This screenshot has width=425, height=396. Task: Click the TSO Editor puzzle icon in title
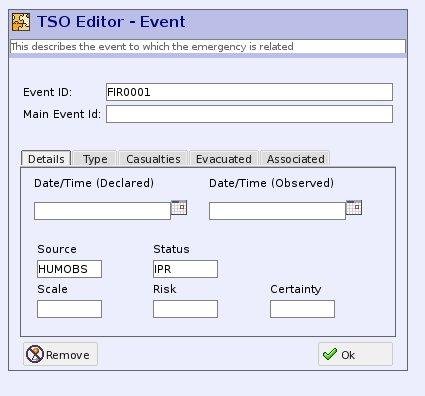click(x=21, y=22)
